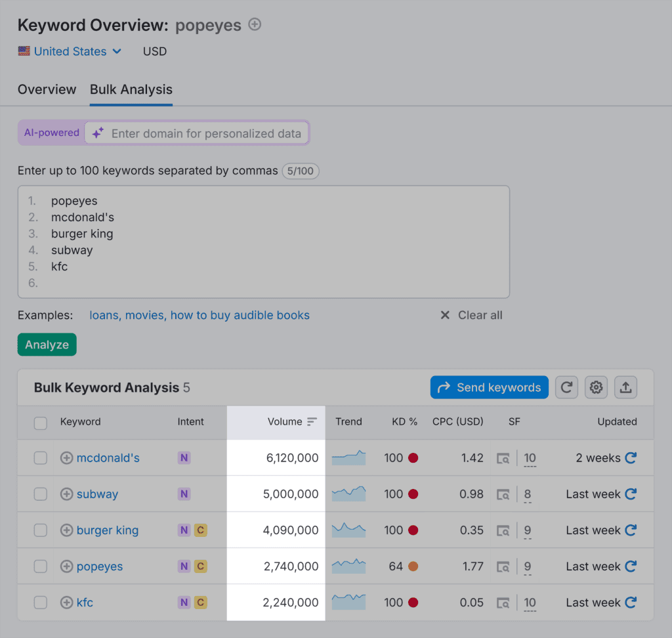Toggle the select-all checkbox in table header
The image size is (672, 638).
click(41, 423)
